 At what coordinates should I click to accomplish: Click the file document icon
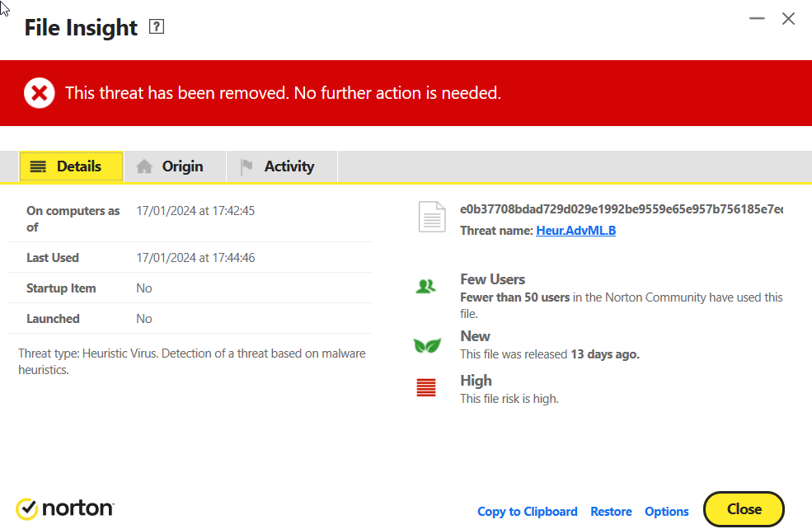[433, 218]
